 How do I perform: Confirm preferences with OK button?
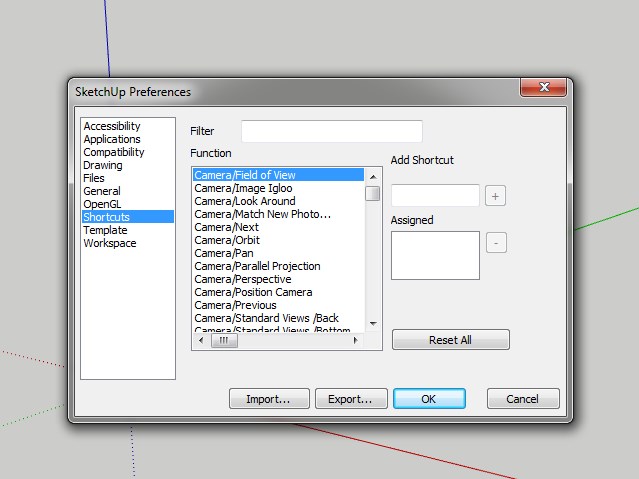429,399
